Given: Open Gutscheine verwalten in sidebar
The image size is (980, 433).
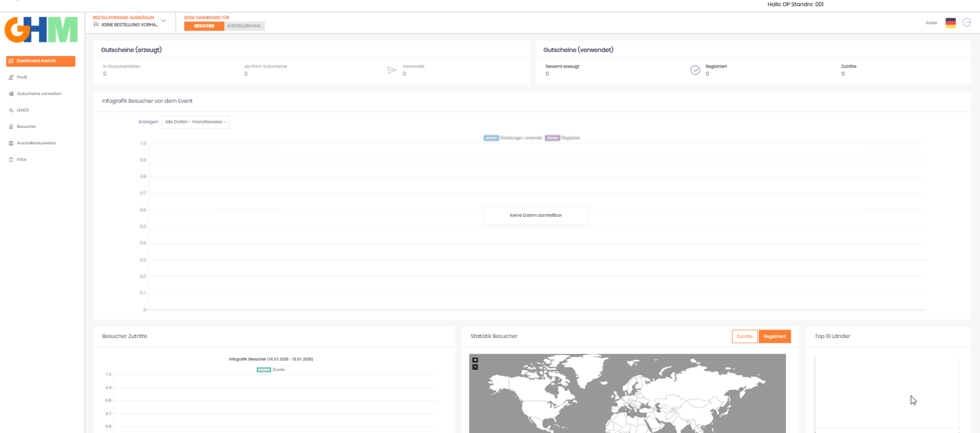Looking at the screenshot, I should tap(39, 94).
